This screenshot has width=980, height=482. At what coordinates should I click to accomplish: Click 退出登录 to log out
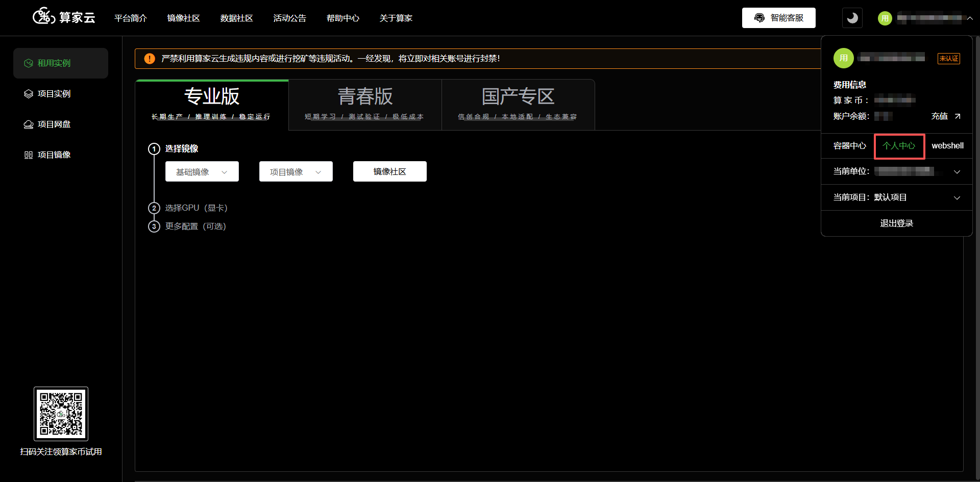[x=897, y=223]
